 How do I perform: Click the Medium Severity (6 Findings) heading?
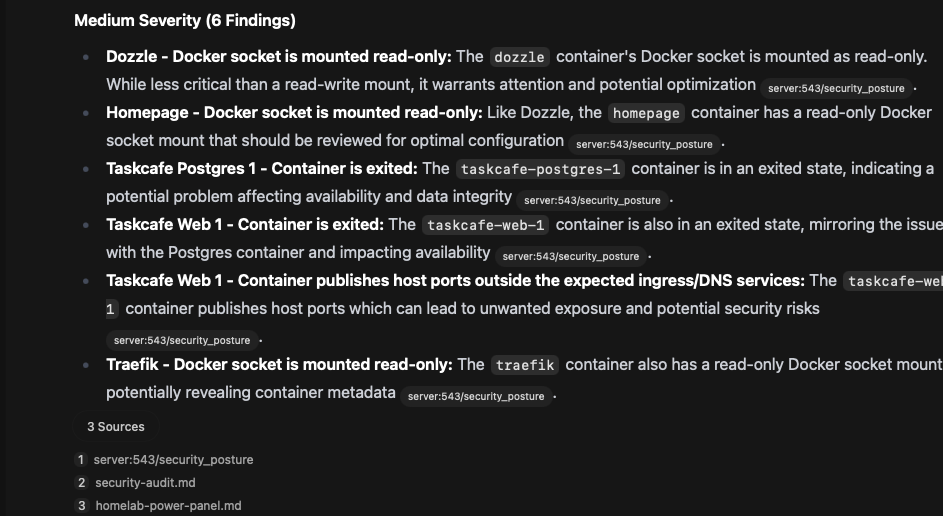pyautogui.click(x=185, y=20)
